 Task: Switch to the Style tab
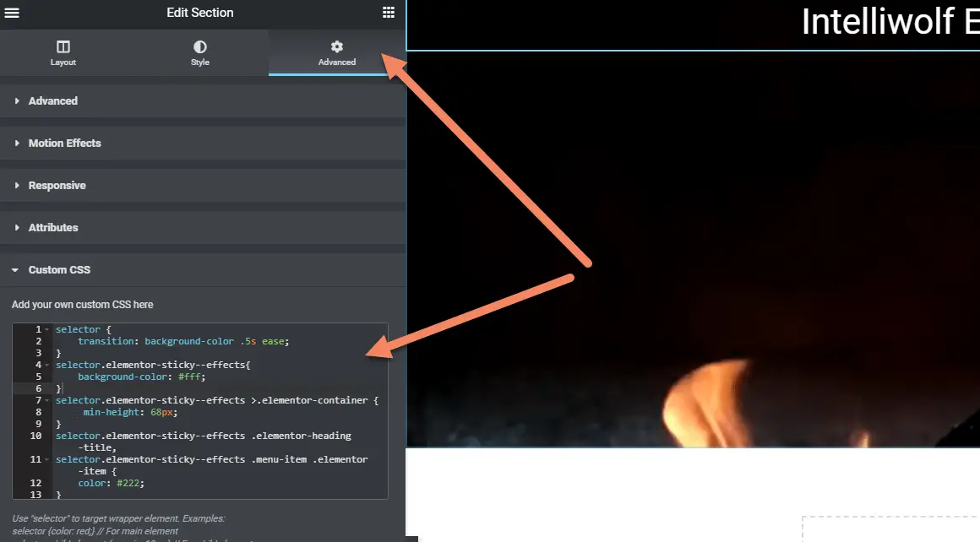pyautogui.click(x=199, y=53)
